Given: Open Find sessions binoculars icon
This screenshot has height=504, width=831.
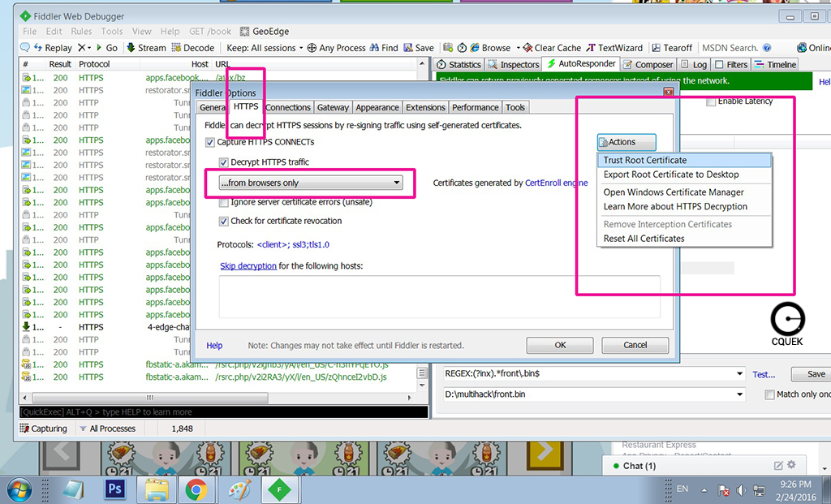Looking at the screenshot, I should [374, 48].
